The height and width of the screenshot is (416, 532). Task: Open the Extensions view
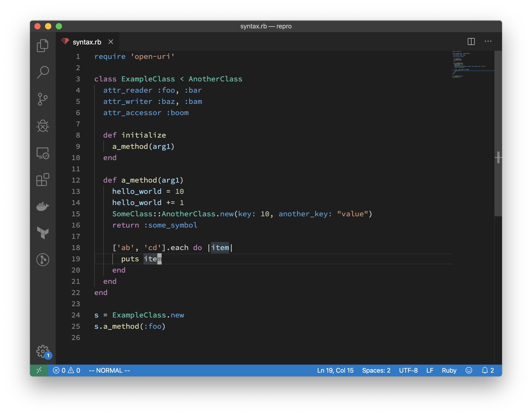(43, 180)
